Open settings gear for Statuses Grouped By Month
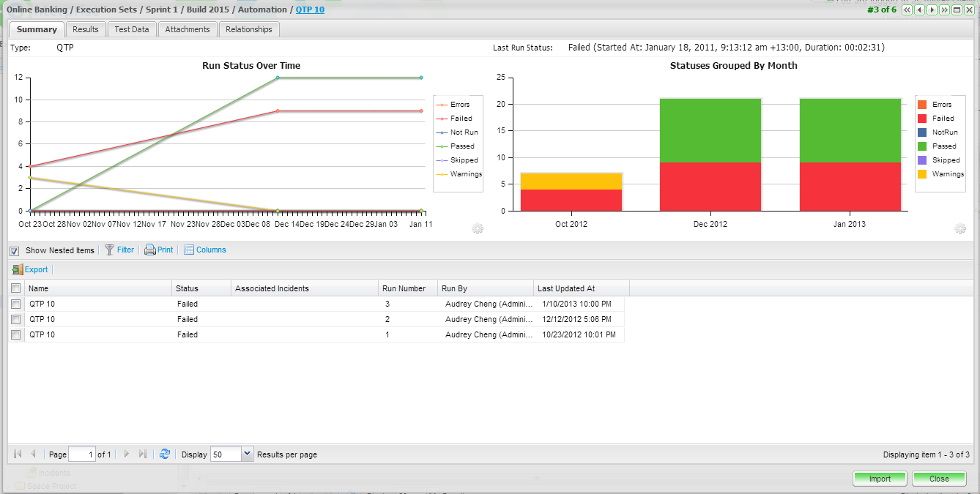The image size is (980, 494). pos(959,229)
